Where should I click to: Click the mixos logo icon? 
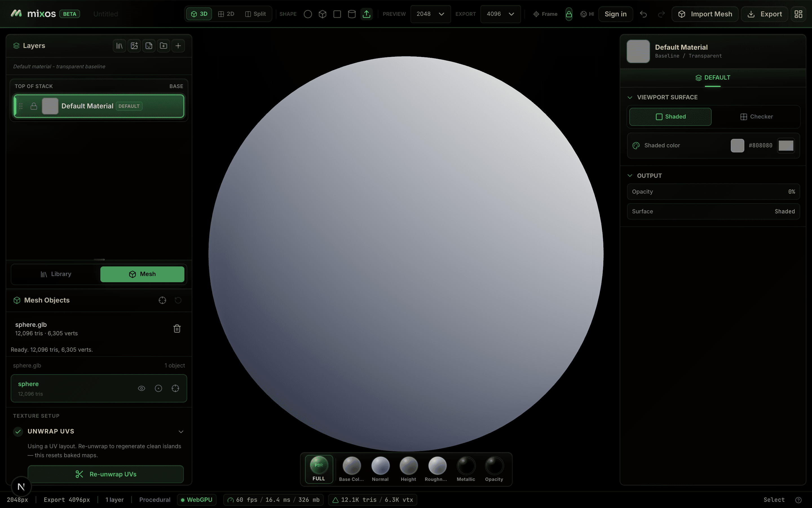click(16, 14)
